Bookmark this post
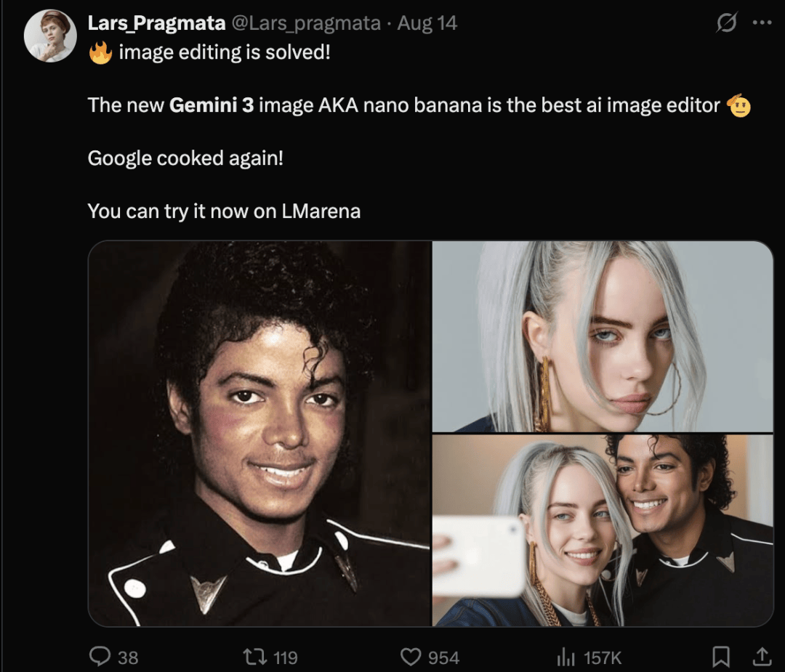Image resolution: width=785 pixels, height=672 pixels. click(x=720, y=657)
